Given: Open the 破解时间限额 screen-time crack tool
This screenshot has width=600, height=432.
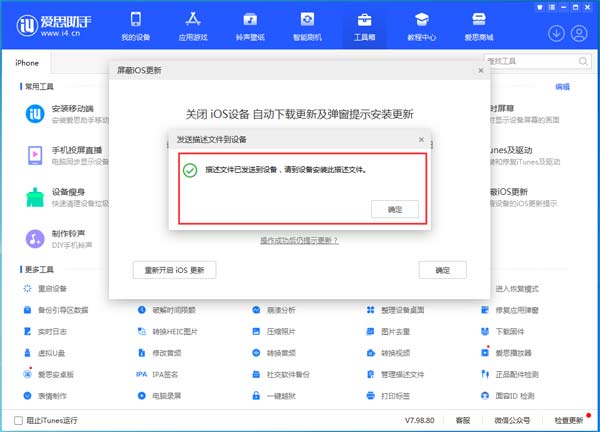Looking at the screenshot, I should tap(167, 310).
